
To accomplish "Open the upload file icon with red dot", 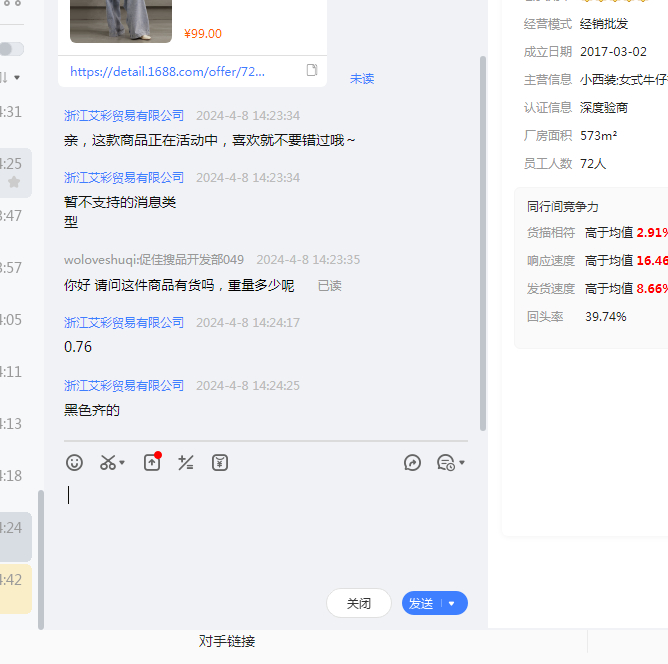I will point(152,463).
